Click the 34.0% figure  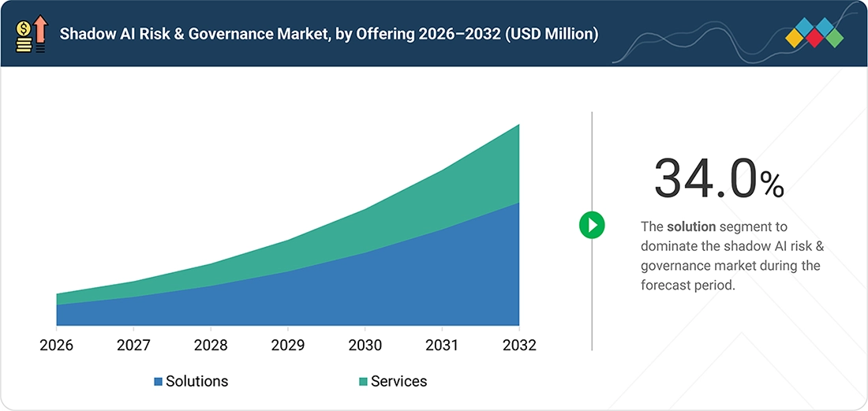719,178
